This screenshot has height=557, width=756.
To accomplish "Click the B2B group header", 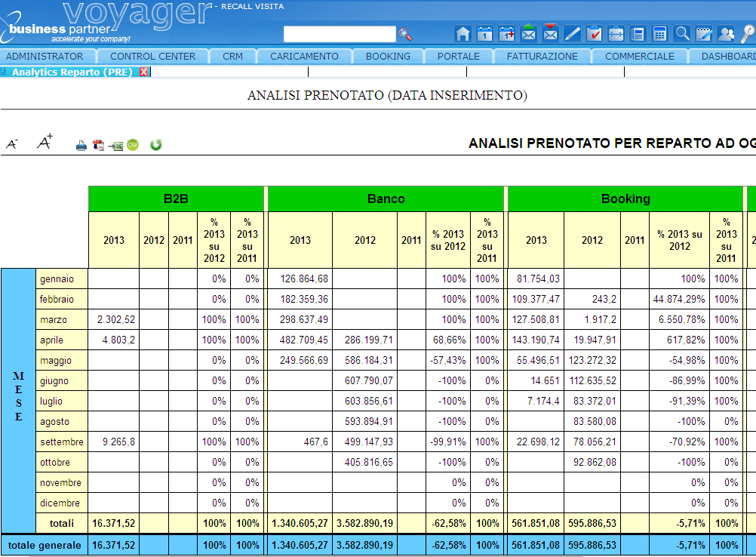I will pos(176,198).
